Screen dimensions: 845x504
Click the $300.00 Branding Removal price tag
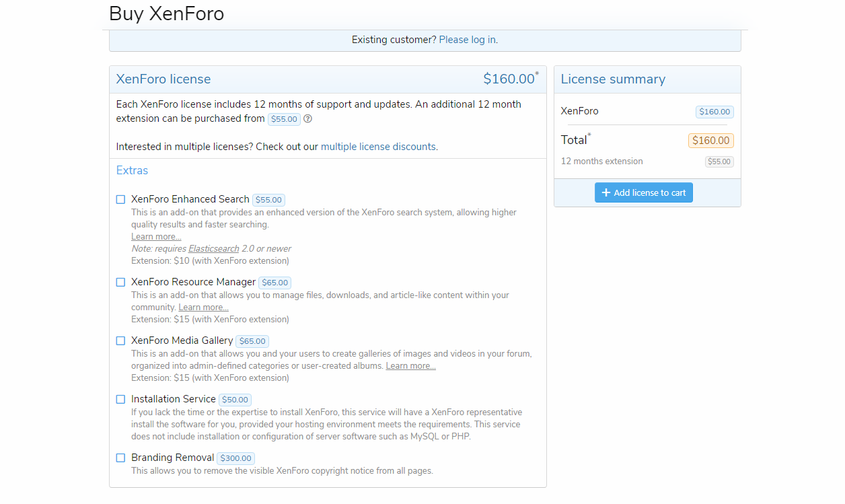[x=235, y=458]
